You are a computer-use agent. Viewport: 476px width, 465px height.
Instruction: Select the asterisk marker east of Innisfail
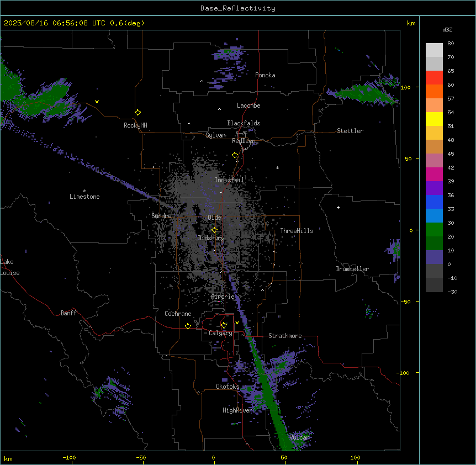point(277,167)
